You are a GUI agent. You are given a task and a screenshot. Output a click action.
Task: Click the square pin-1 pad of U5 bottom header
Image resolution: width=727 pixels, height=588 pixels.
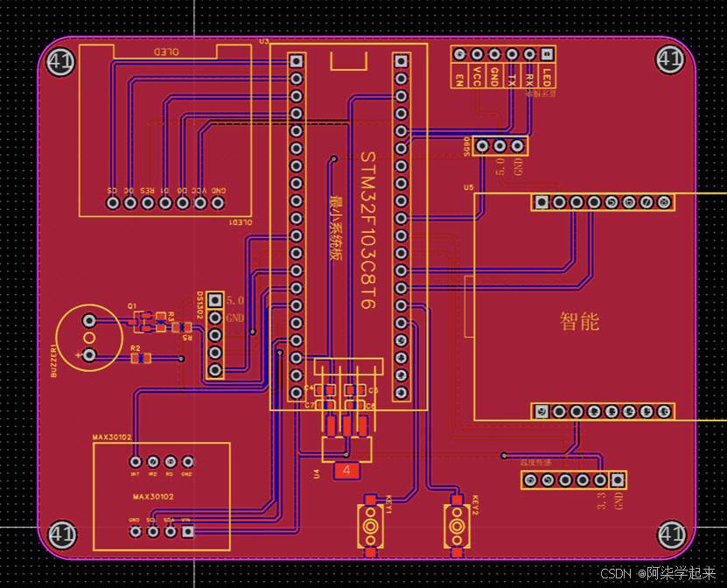pyautogui.click(x=541, y=411)
